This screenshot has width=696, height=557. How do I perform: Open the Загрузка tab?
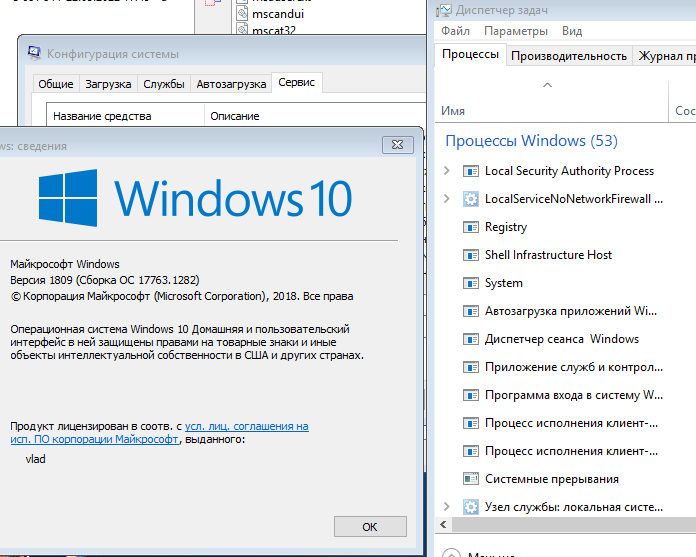coord(108,84)
